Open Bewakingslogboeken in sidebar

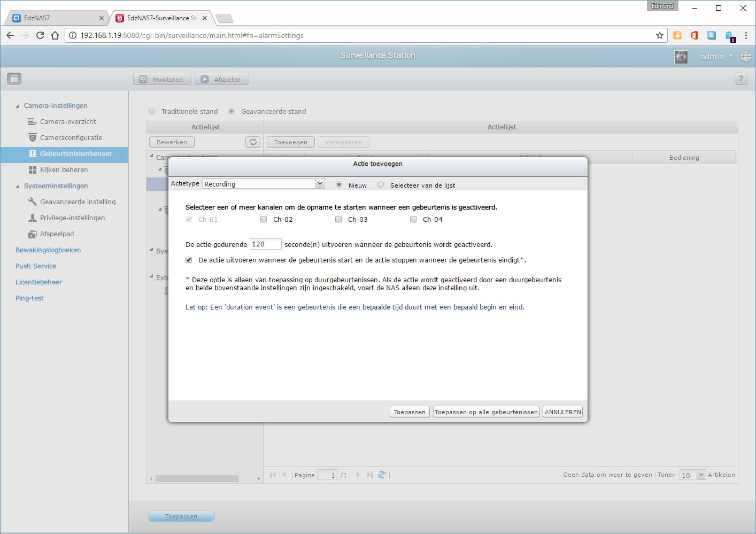pos(48,250)
